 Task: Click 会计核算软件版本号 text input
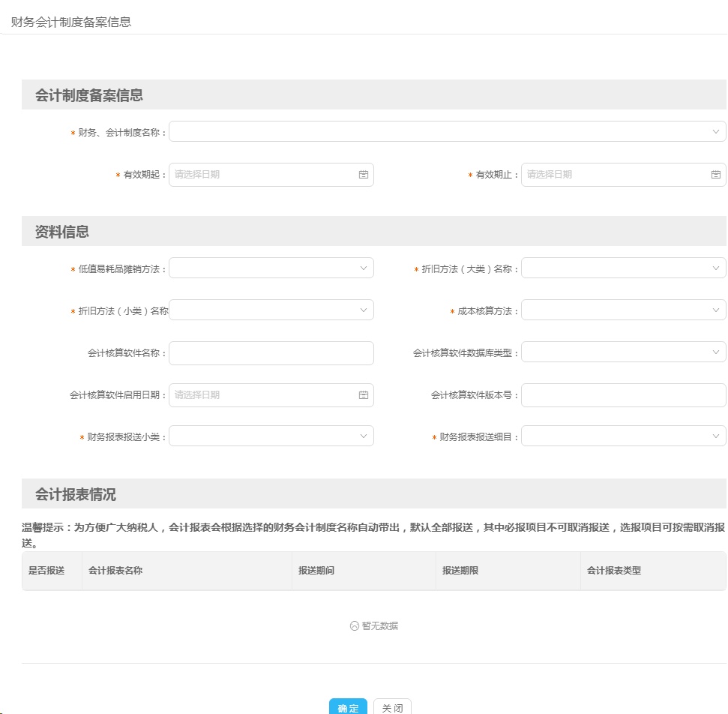point(623,395)
